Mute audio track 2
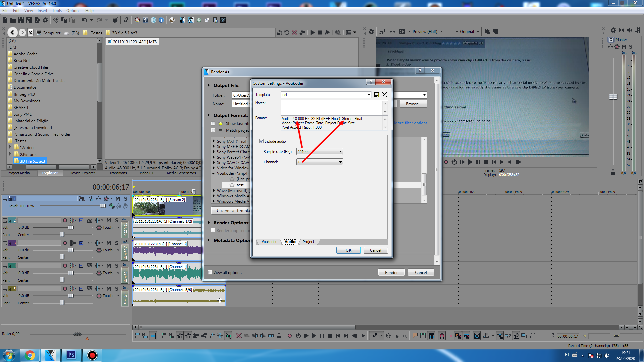644x362 pixels. click(109, 220)
